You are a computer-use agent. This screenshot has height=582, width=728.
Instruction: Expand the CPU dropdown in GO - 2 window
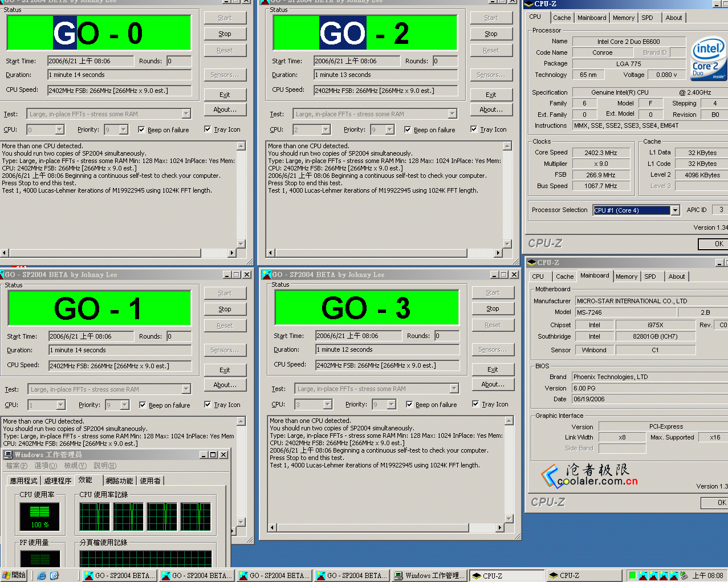coord(326,130)
